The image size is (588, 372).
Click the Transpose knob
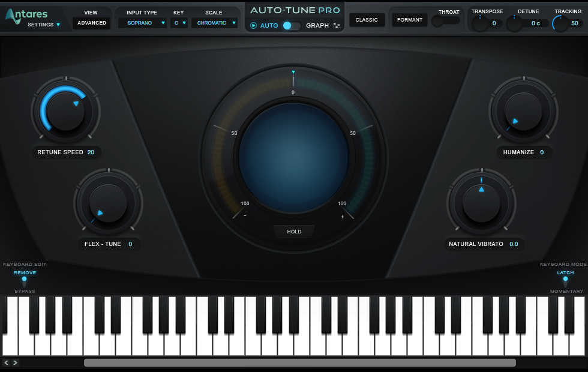(x=480, y=23)
